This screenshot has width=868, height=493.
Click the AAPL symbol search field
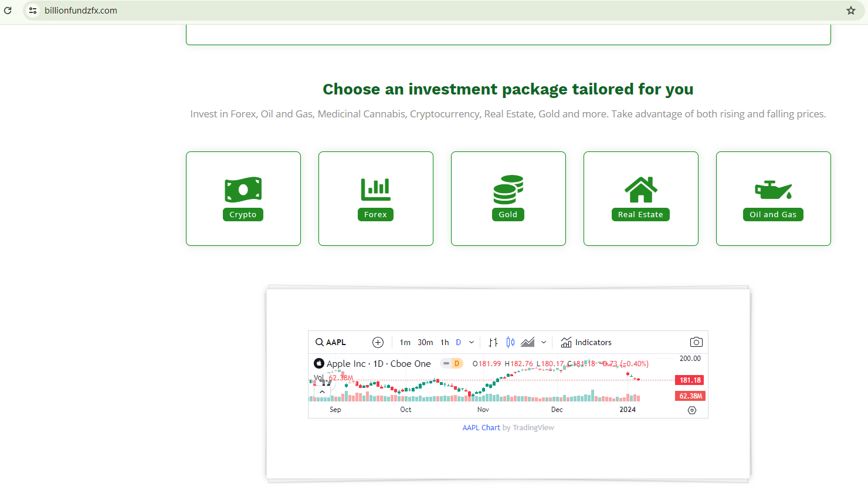tap(331, 342)
